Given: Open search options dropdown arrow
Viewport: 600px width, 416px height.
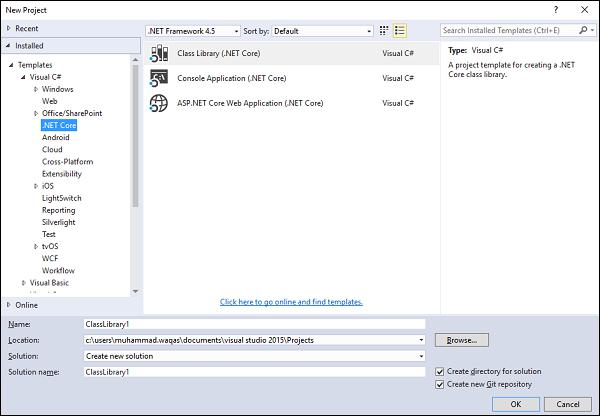Looking at the screenshot, I should click(592, 30).
